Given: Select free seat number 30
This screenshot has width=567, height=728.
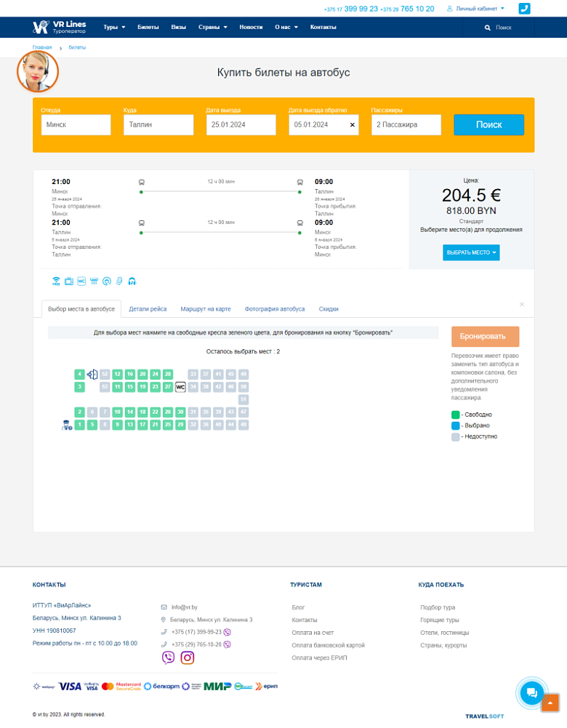Looking at the screenshot, I should tap(180, 412).
